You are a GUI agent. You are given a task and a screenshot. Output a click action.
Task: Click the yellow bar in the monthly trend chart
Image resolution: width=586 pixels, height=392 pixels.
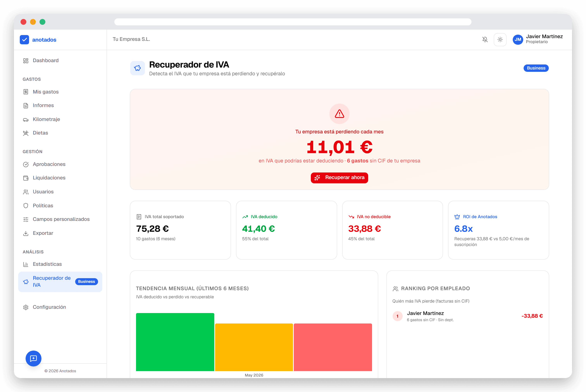coord(254,347)
